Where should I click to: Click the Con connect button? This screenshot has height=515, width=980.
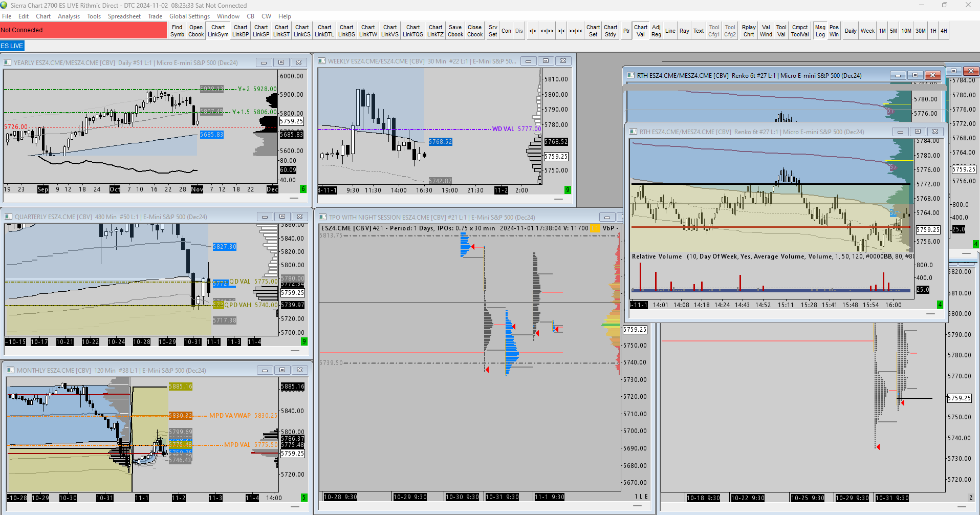[506, 31]
